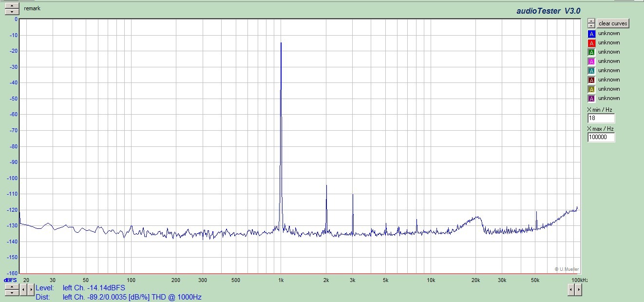The height and width of the screenshot is (302, 644).
Task: Click down arrow of stepper beside clear curves
Action: 591,26
